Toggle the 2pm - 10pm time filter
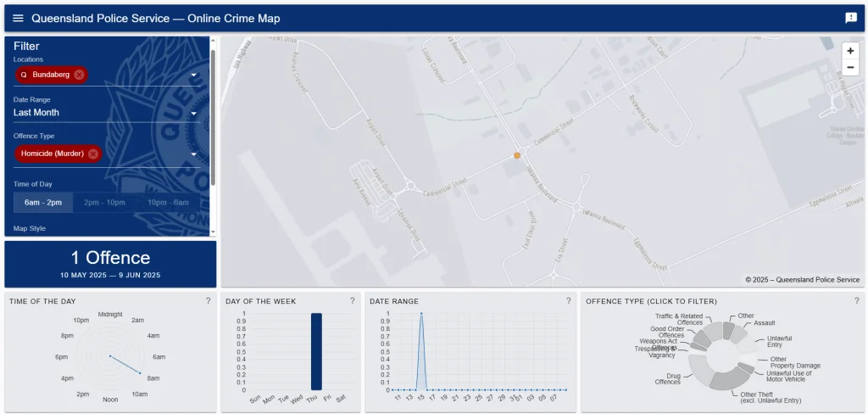 [x=104, y=202]
